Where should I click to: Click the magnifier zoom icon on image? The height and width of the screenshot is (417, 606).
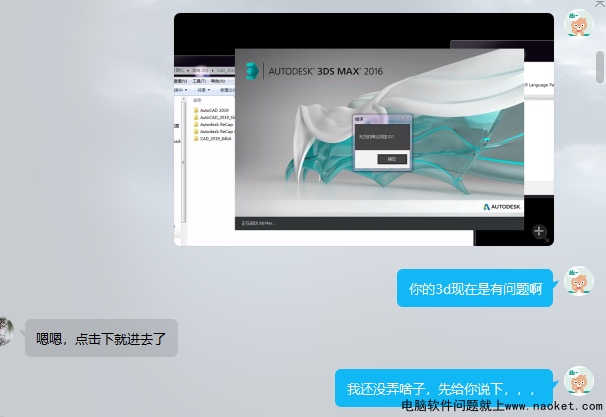(x=540, y=232)
